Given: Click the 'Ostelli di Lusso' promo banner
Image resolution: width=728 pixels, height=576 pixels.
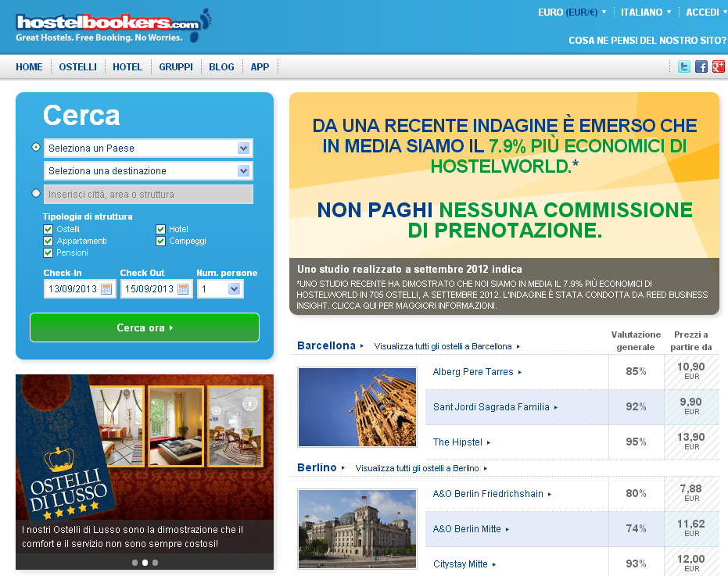Looking at the screenshot, I should point(145,472).
